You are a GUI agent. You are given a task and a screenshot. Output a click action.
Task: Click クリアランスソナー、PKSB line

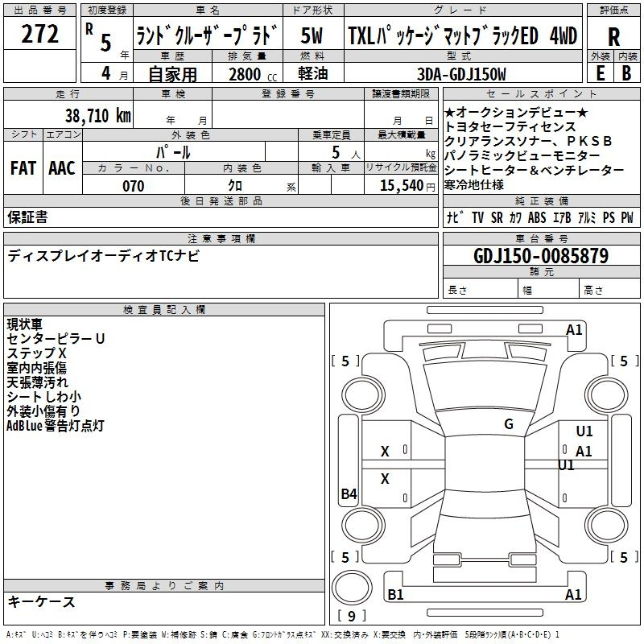(528, 141)
